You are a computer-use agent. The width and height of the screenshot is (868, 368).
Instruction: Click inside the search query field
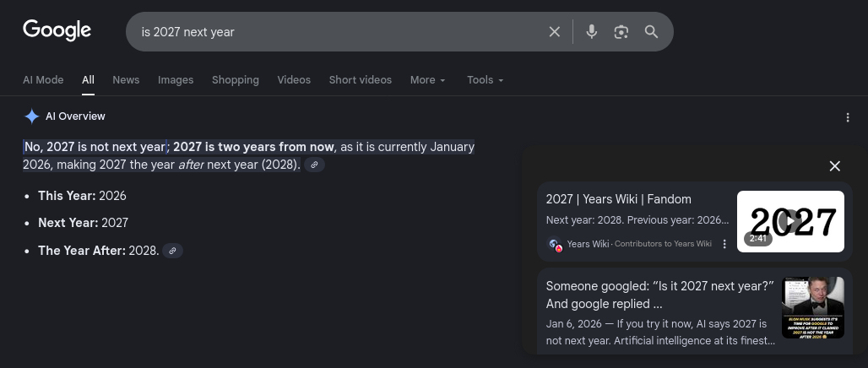[338, 32]
